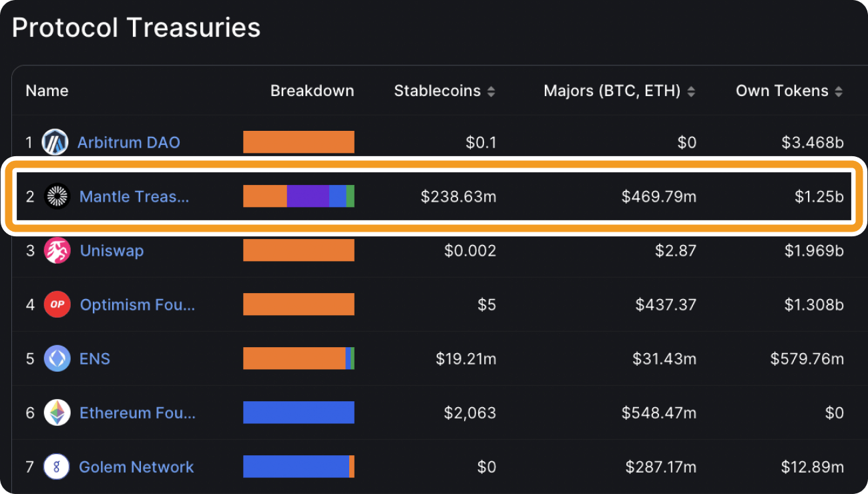Open the ENS protocol link
Viewport: 868px width, 494px height.
tap(95, 358)
